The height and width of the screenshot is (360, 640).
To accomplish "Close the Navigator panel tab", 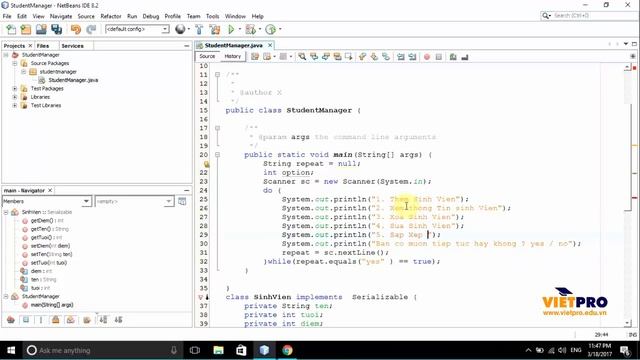I will (50, 190).
